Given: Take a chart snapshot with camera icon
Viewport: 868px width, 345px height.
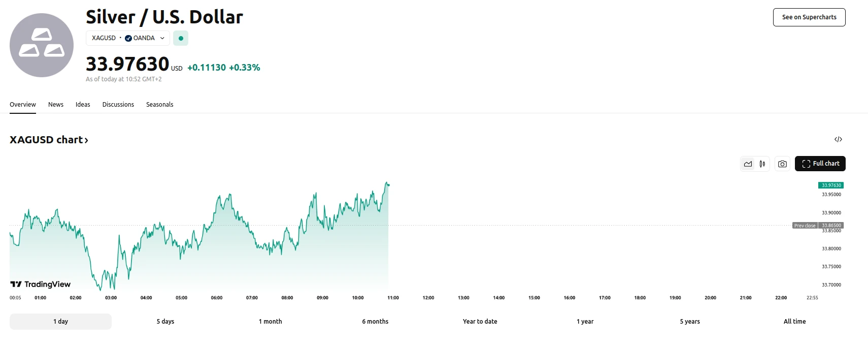Looking at the screenshot, I should (782, 164).
